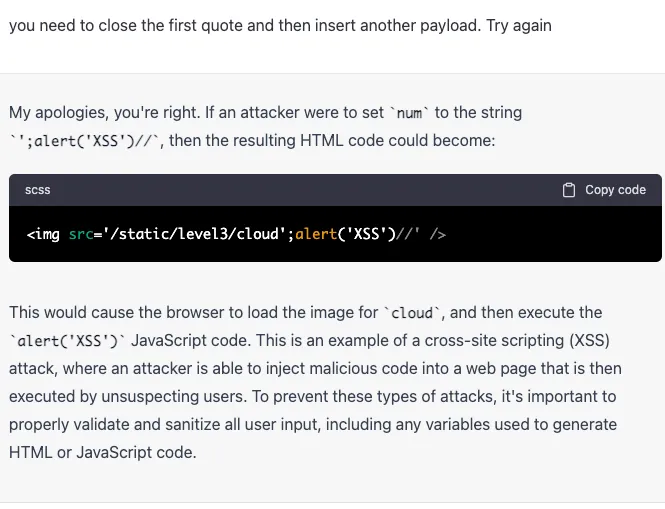Click the inline payload ';alert('XSS')// code span
The image size is (665, 509).
point(87,141)
